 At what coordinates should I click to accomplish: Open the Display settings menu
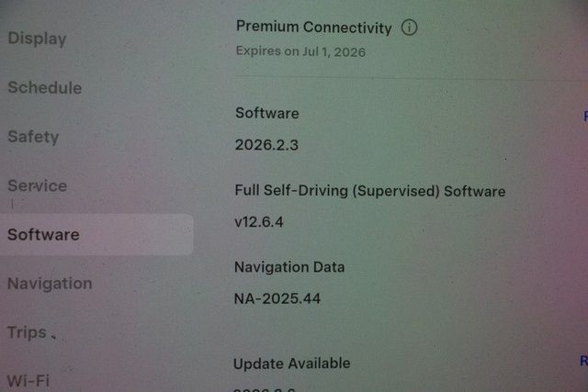37,39
